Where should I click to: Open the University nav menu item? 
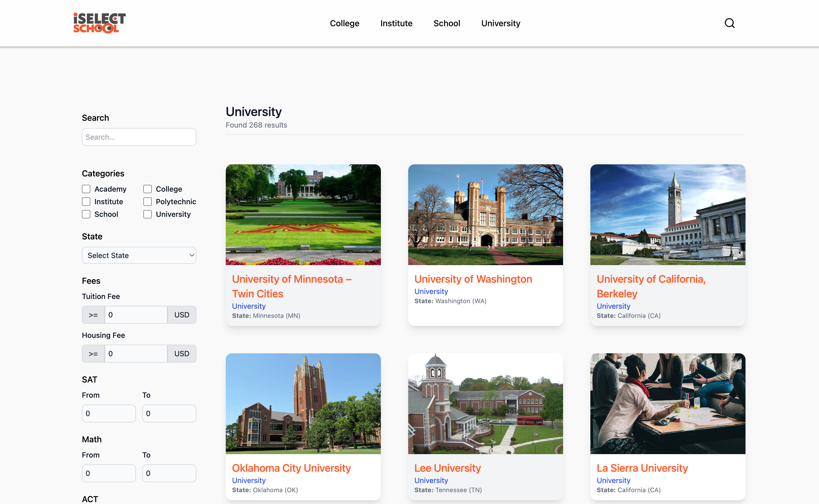pos(501,23)
